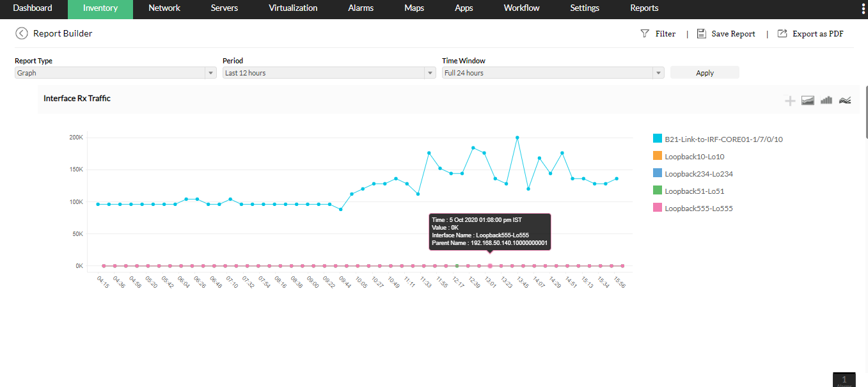Open the Virtualization menu tab
The height and width of the screenshot is (387, 868).
tap(293, 8)
